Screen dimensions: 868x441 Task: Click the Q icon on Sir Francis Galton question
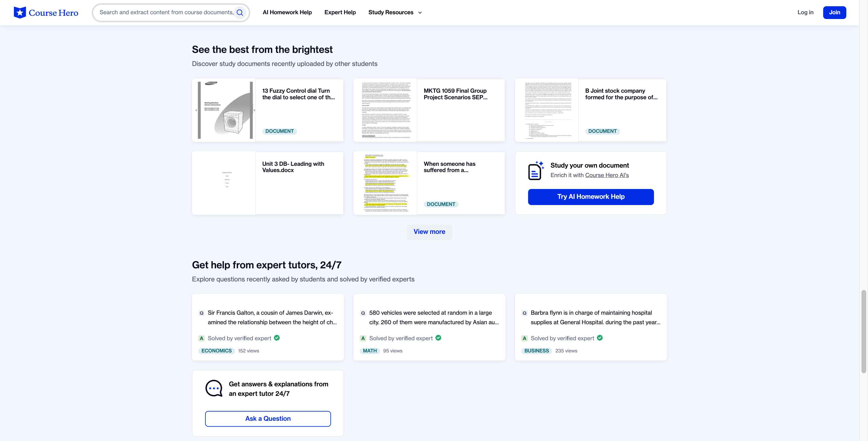click(x=202, y=313)
